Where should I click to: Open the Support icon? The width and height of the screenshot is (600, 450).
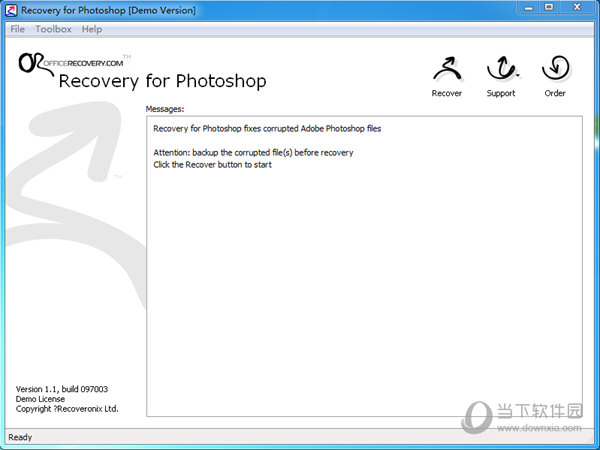(501, 68)
